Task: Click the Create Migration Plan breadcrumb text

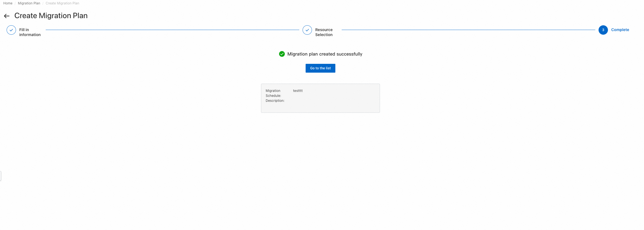Action: (x=62, y=3)
